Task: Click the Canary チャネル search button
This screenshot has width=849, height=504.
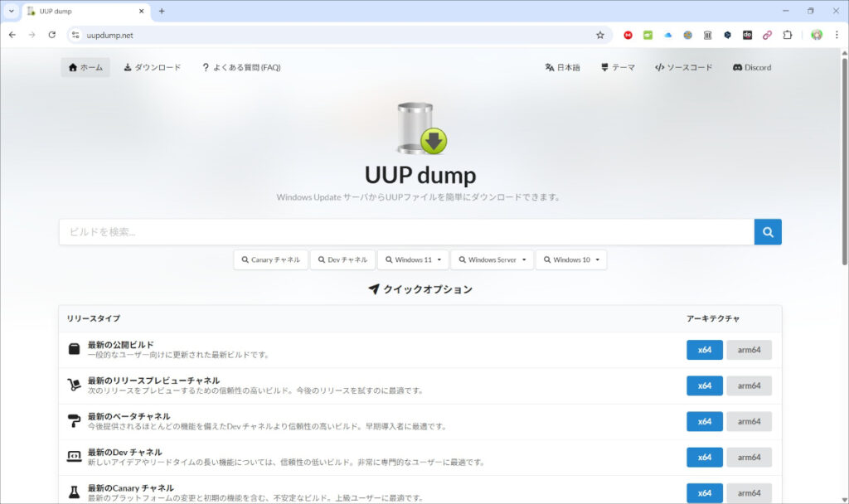Action: 270,259
